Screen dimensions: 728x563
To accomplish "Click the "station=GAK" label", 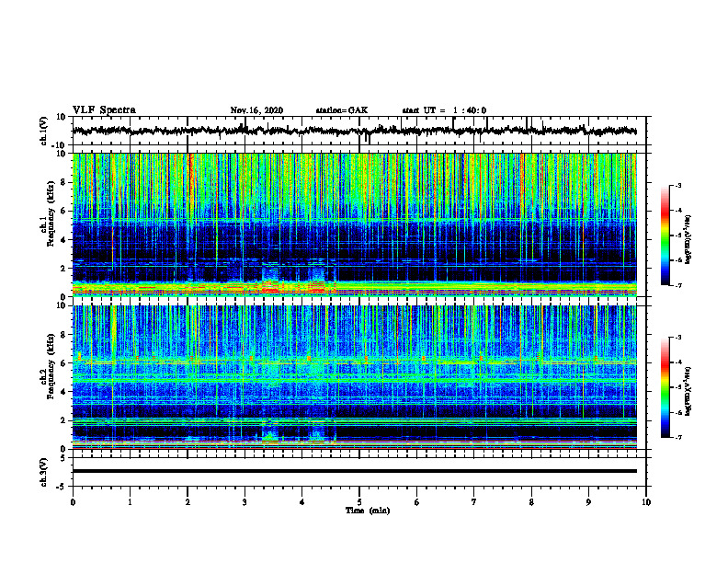I will 342,110.
